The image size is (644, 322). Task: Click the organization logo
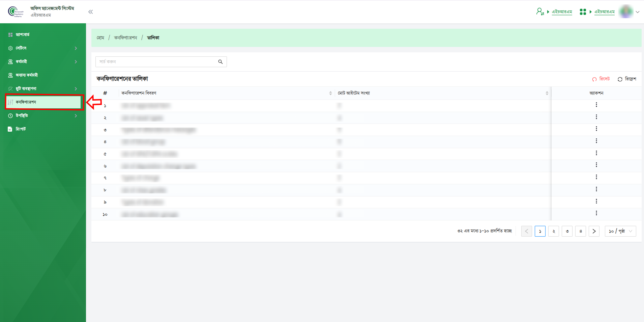pyautogui.click(x=16, y=11)
